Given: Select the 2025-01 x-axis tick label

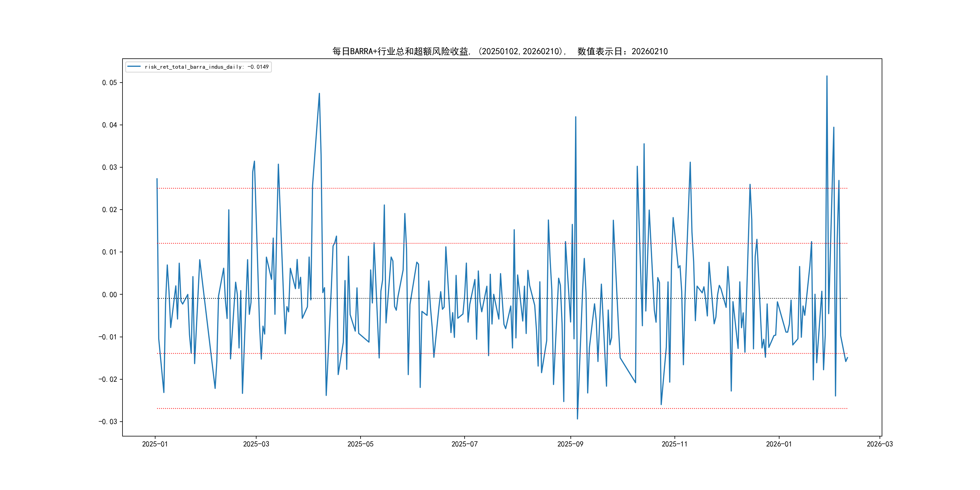Looking at the screenshot, I should [155, 444].
